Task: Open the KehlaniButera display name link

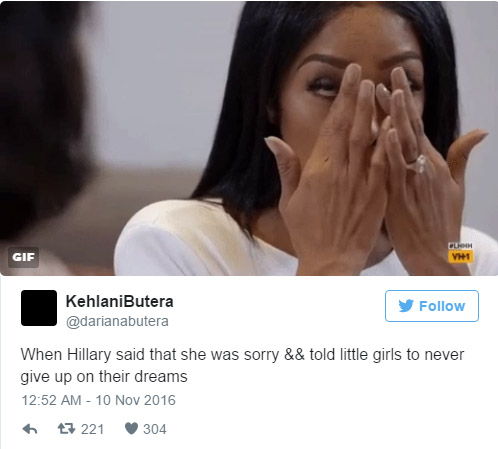Action: click(119, 301)
